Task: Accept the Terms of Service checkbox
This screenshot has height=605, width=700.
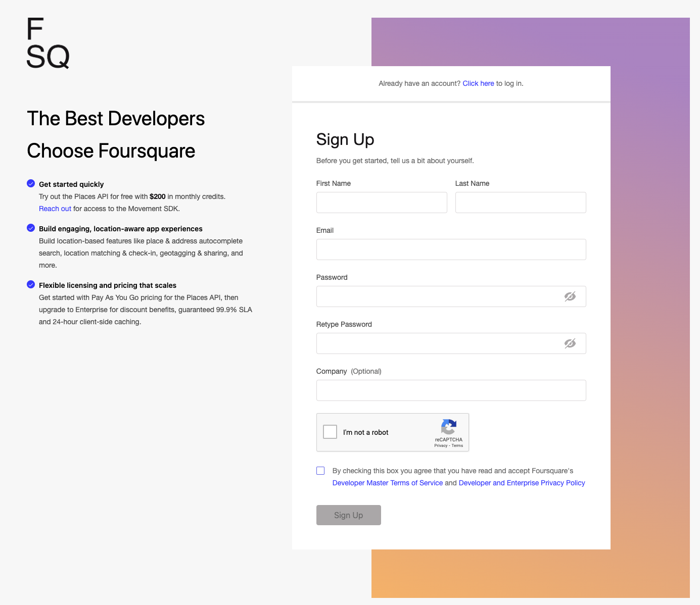Action: pyautogui.click(x=320, y=471)
